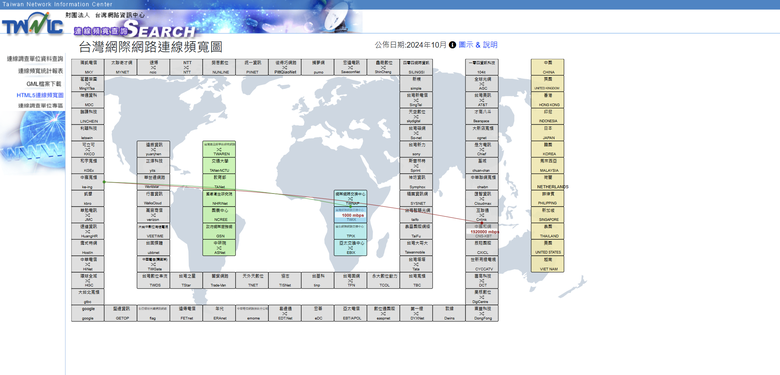Click the 公佈日期:2024年10月 date text

coord(411,45)
